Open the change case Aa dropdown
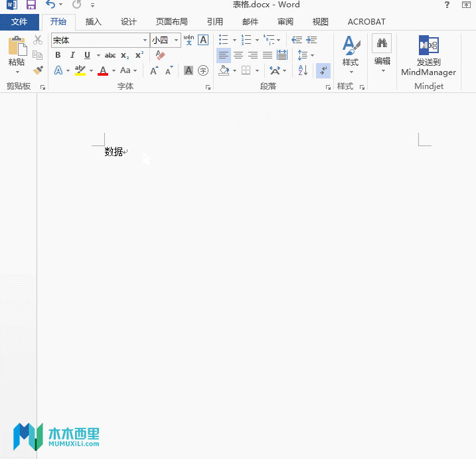Image resolution: width=476 pixels, height=459 pixels. (128, 70)
